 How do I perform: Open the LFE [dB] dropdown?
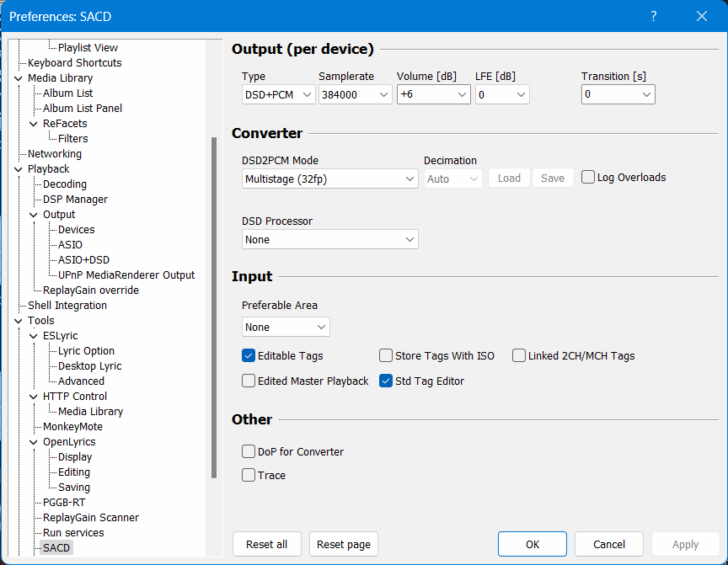[x=502, y=94]
